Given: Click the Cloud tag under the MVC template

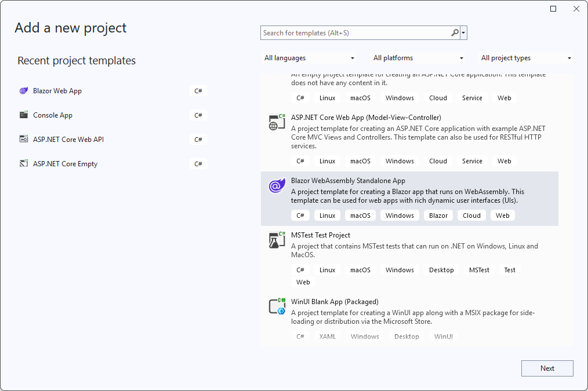Looking at the screenshot, I should (438, 161).
